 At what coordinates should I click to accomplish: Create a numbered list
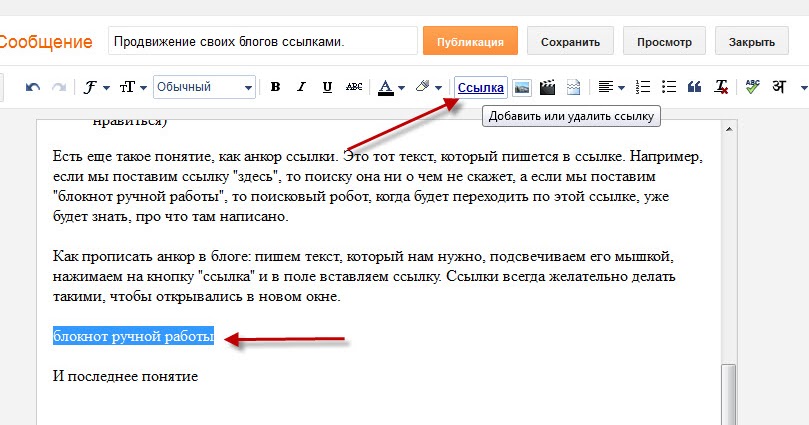coord(643,87)
